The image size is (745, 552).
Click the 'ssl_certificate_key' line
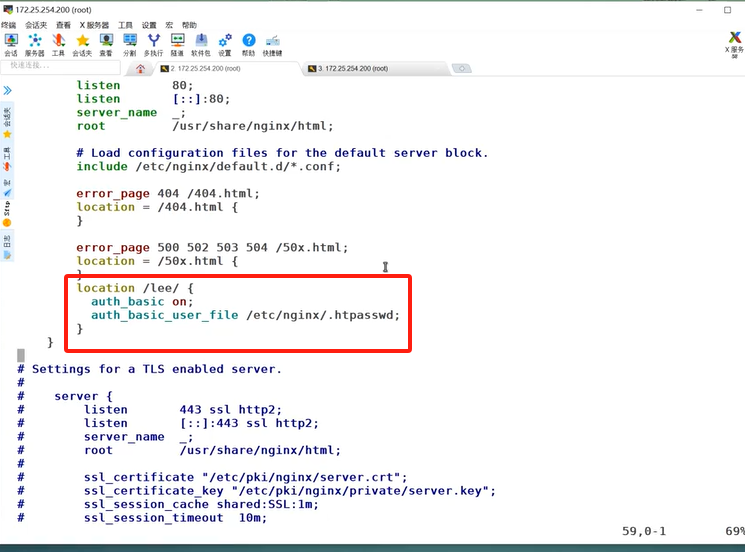click(x=290, y=491)
